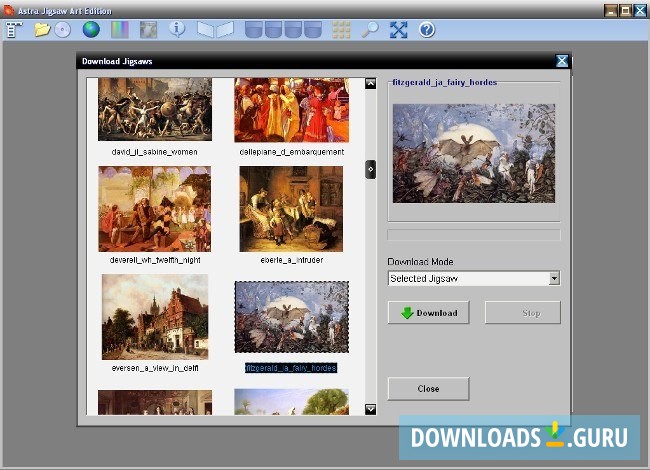Screen dimensions: 650x470
Task: Select the fitzgerald_ja_fairy_hordes thumbnail
Action: tap(291, 317)
